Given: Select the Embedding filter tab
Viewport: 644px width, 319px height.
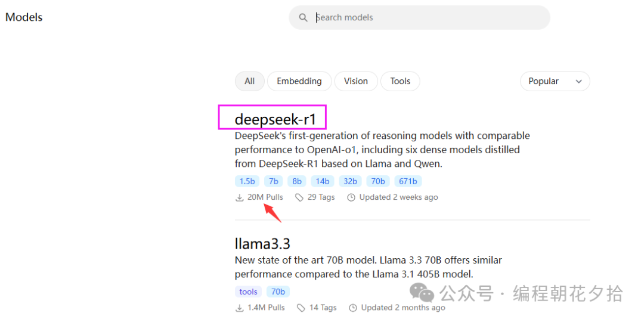Looking at the screenshot, I should pos(299,81).
